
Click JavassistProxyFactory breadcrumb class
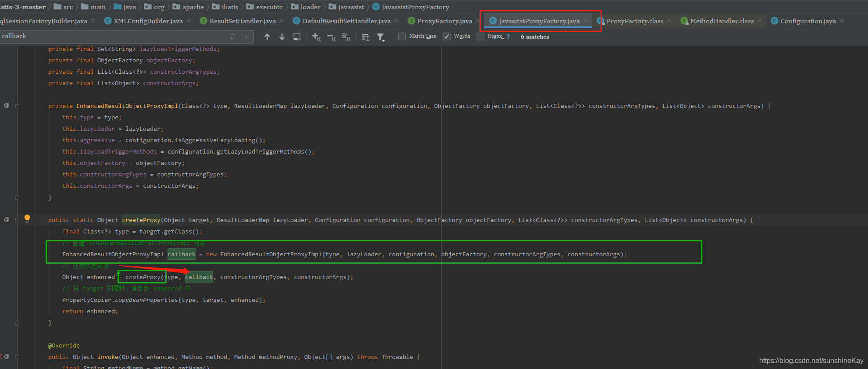[x=411, y=7]
